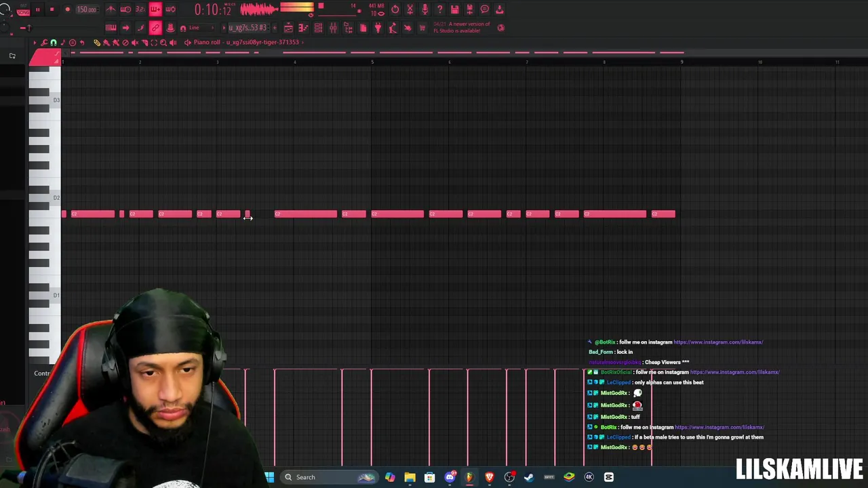Toggle the highlighted blend recording button
The width and height of the screenshot is (868, 488).
[x=156, y=9]
